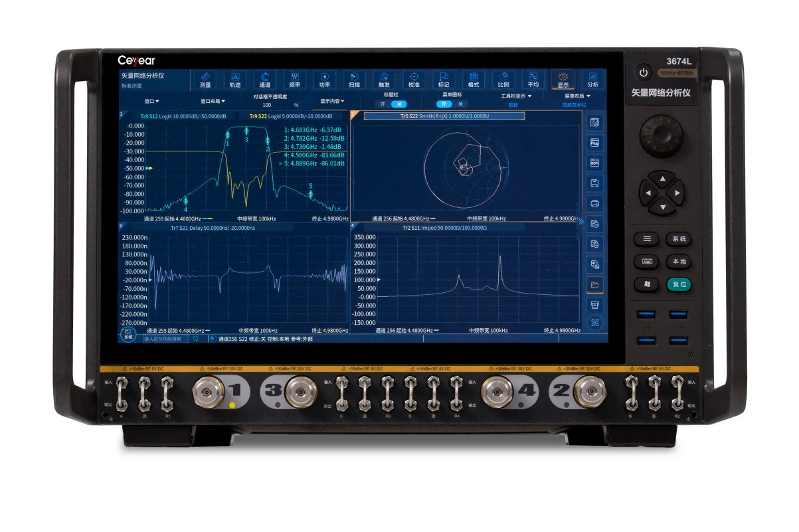Open the 测量 (Measure) toolbar icon
Image resolution: width=799 pixels, height=532 pixels.
tap(205, 80)
